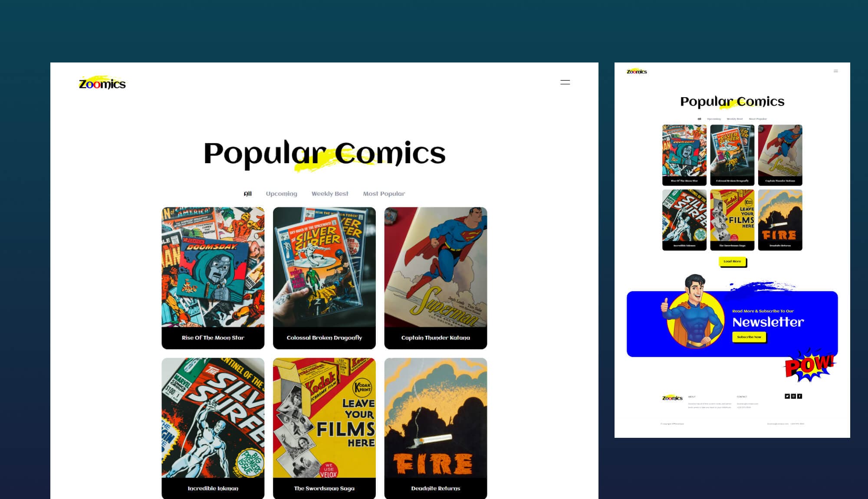Click the Zoomics logo atop small preview
The image size is (868, 499).
[637, 71]
